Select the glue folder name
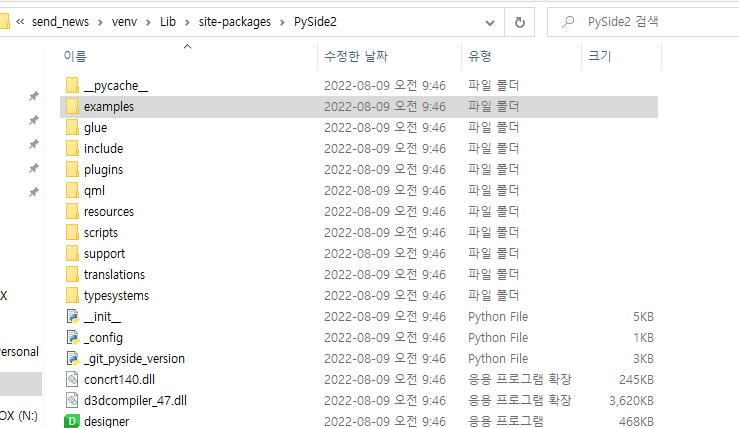739x428 pixels. (x=96, y=128)
